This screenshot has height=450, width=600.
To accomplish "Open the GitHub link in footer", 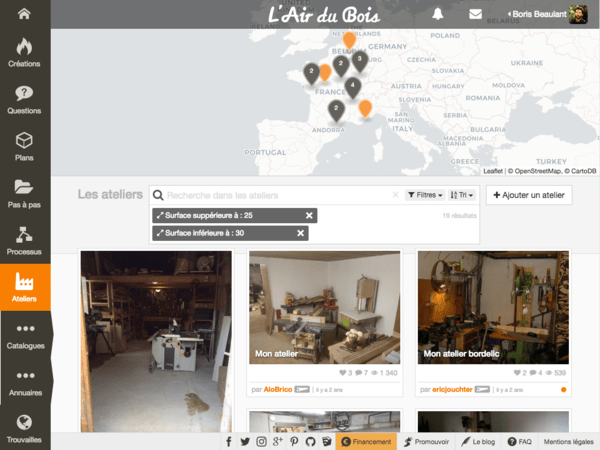I will pyautogui.click(x=309, y=441).
